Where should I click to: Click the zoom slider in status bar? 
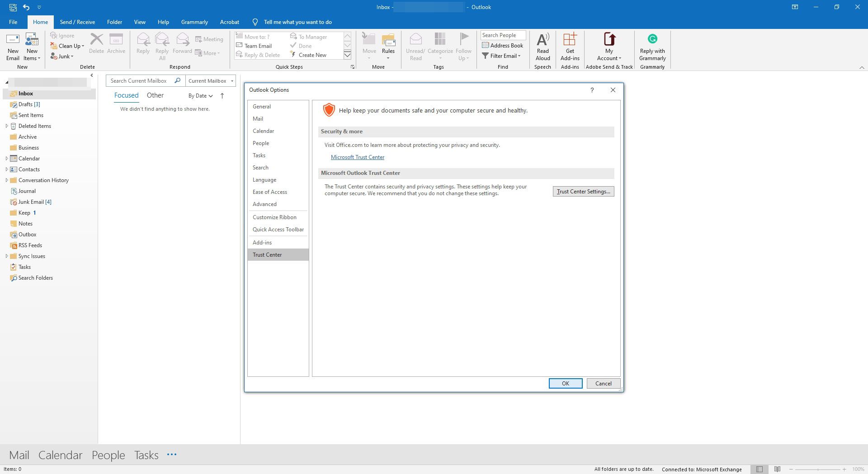817,469
